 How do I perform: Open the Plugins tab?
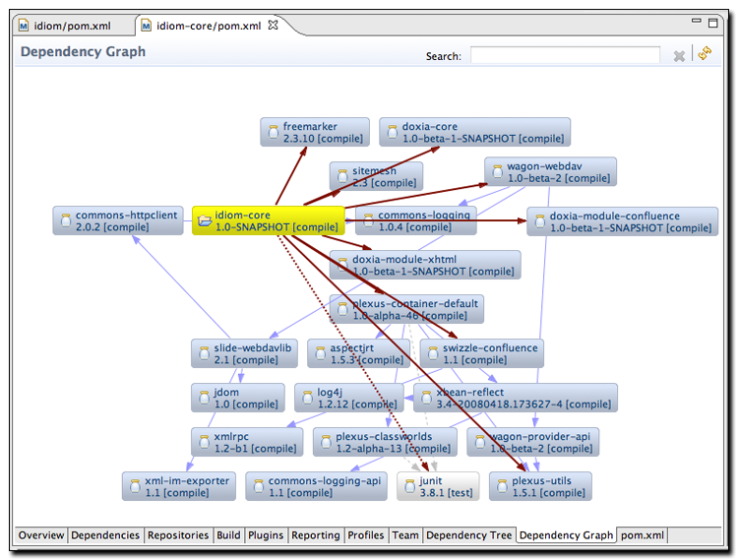(x=266, y=535)
